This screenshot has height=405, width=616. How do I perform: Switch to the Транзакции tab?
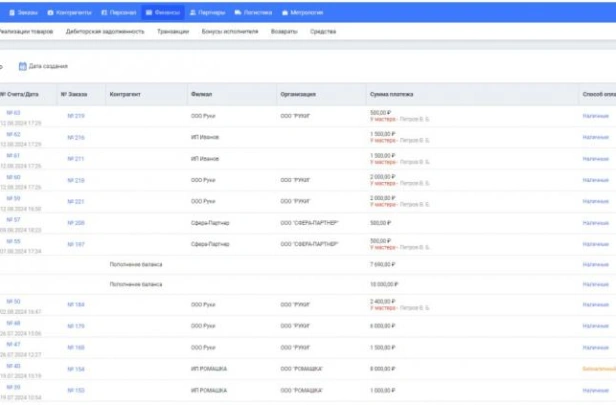pyautogui.click(x=173, y=32)
